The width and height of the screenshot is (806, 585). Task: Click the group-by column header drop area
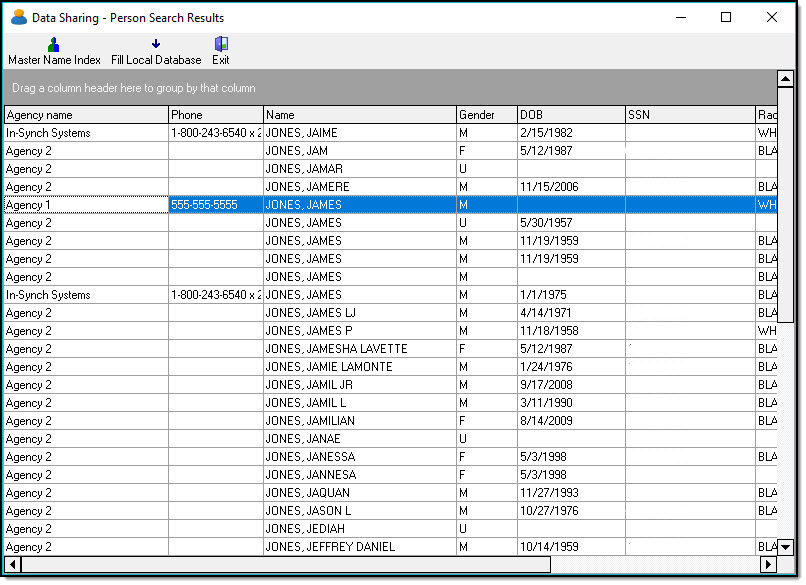point(390,88)
